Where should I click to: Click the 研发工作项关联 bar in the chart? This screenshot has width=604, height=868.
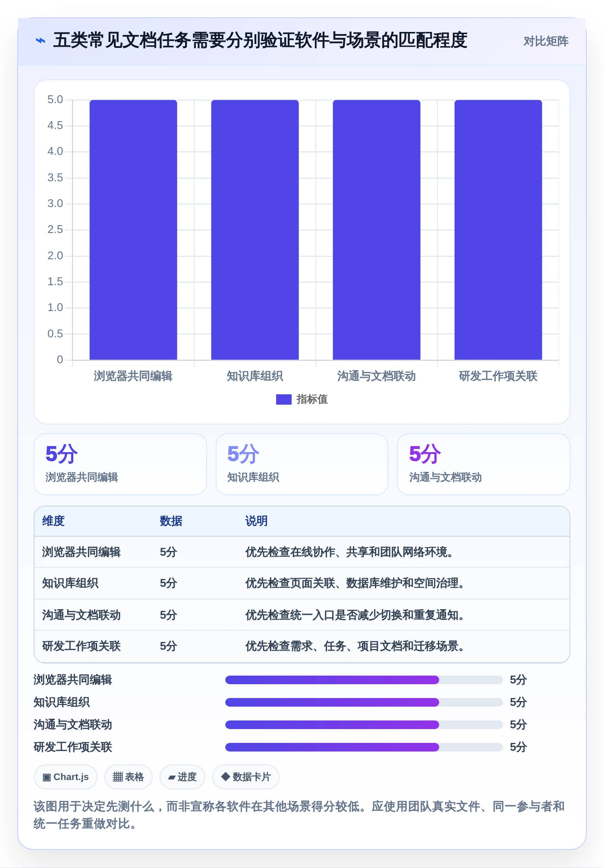[498, 230]
